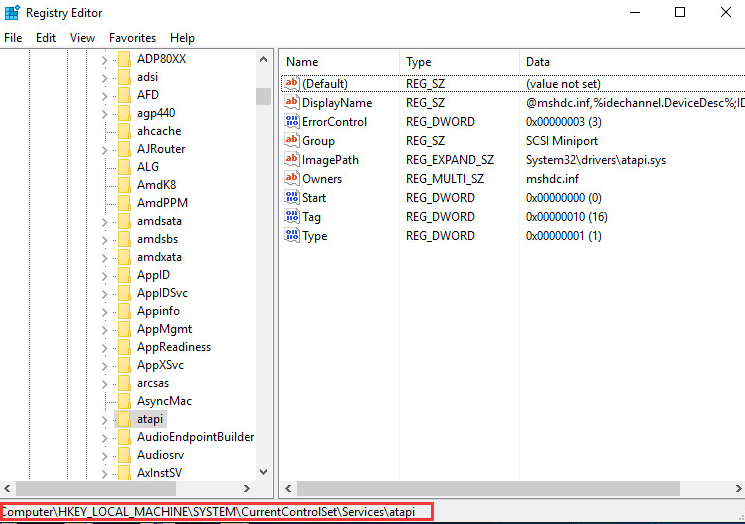Viewport: 745px width, 524px height.
Task: Expand the ADP80XX key
Action: click(x=105, y=60)
